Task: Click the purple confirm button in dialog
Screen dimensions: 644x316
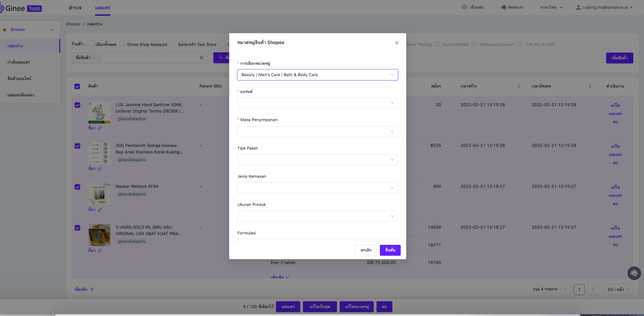Action: coord(390,251)
